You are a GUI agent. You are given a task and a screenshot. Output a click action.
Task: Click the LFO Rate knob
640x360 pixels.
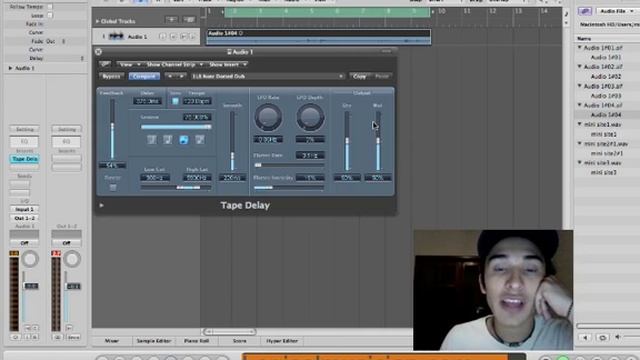pyautogui.click(x=268, y=117)
